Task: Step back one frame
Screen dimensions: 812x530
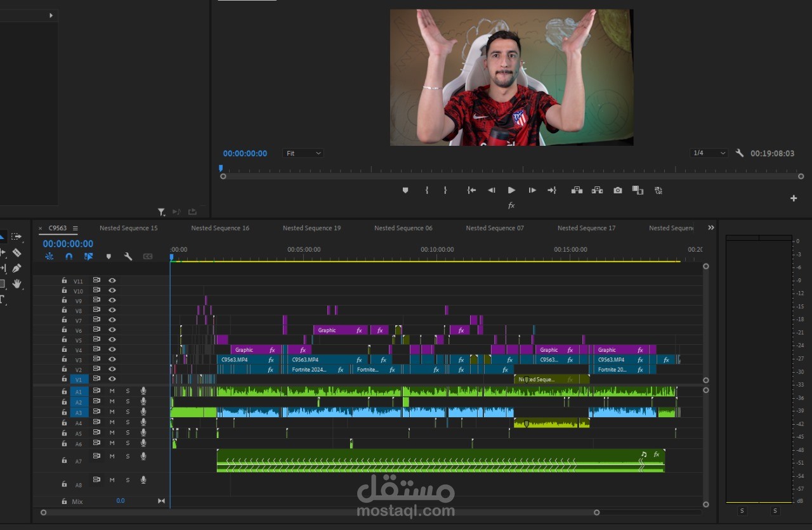Action: tap(492, 190)
